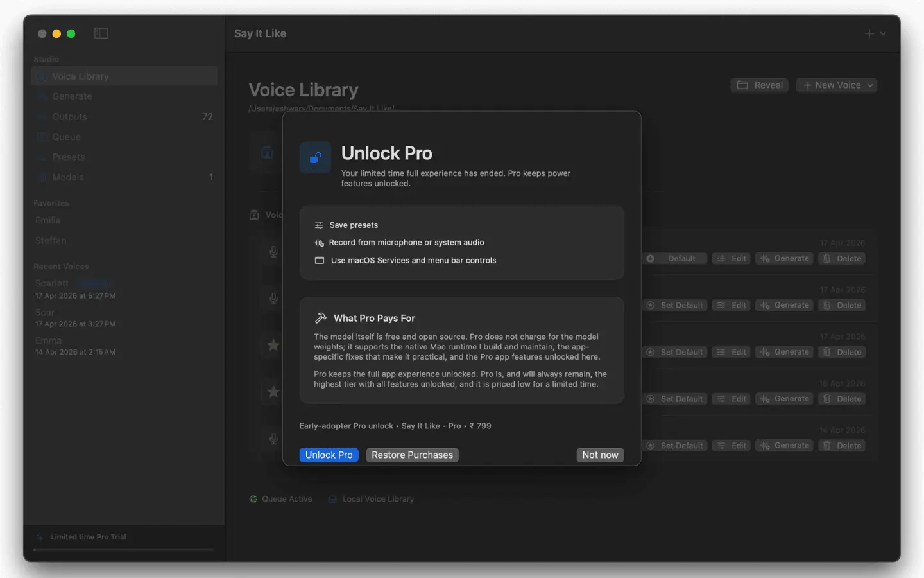Click the star icon in the 16 Apr 2026 row

click(x=273, y=392)
